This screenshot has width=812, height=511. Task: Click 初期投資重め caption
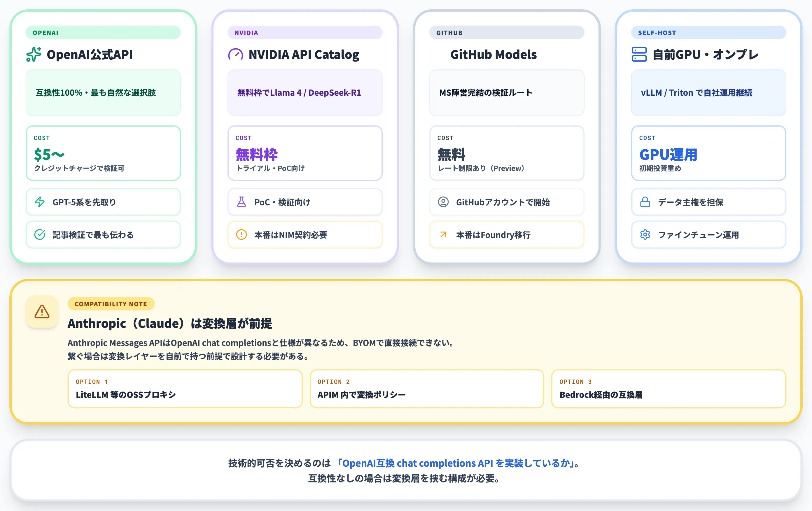[x=660, y=168]
